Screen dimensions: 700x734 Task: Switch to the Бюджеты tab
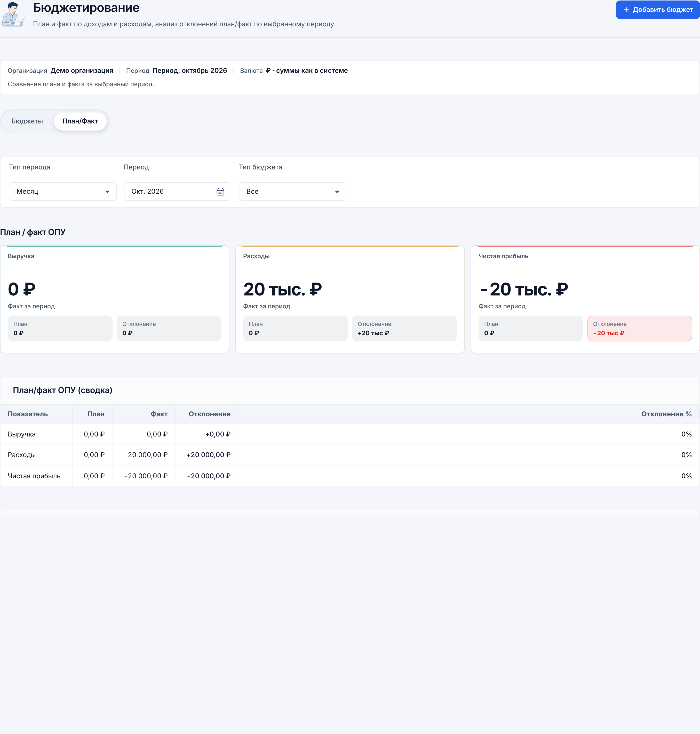(27, 121)
